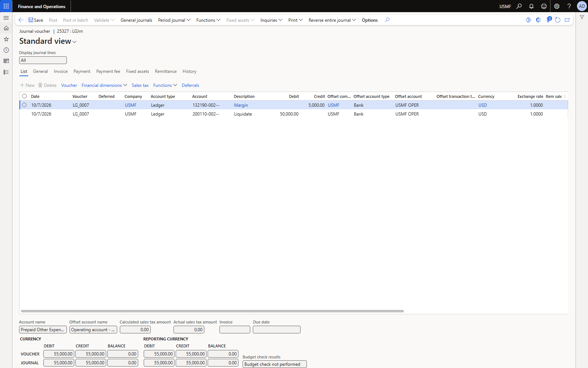
Task: Open notifications bell icon
Action: point(531,6)
